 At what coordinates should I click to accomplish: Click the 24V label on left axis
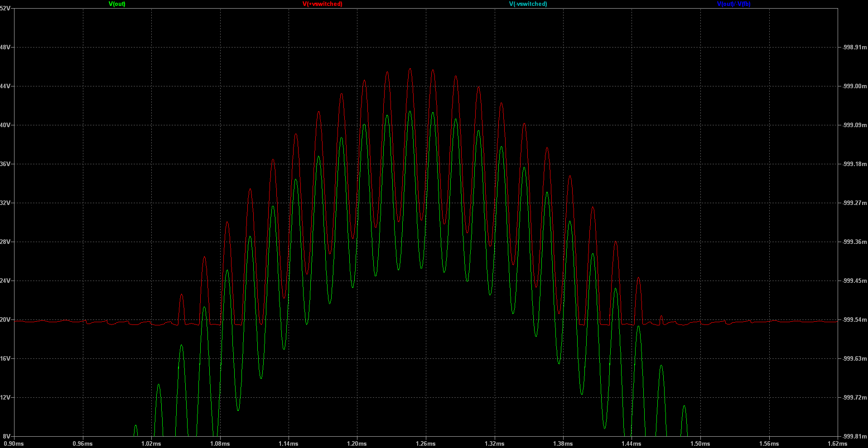(x=5, y=281)
